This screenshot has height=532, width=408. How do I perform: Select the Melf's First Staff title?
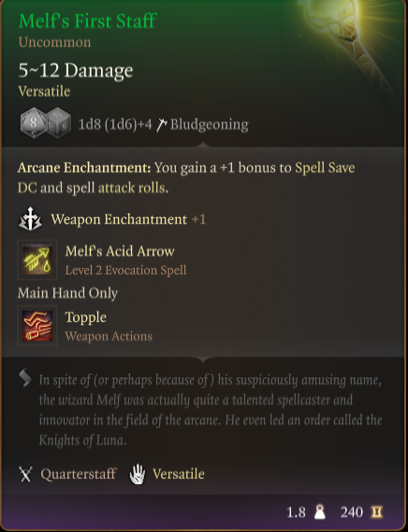[87, 21]
